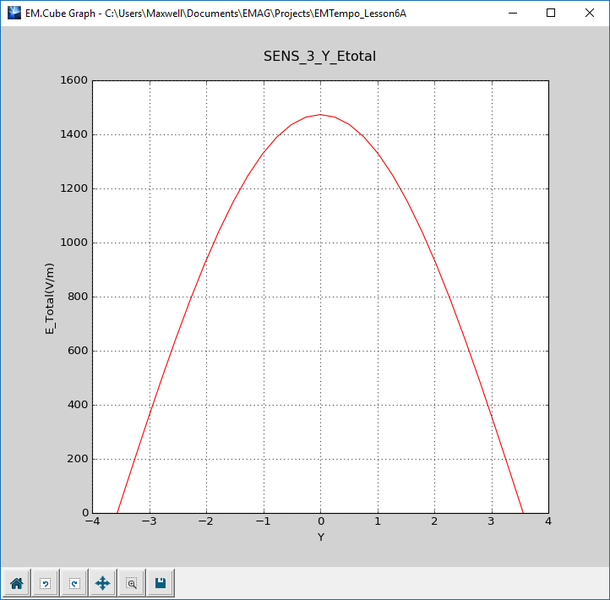The image size is (610, 600).
Task: Go back to the previous view
Action: click(45, 583)
